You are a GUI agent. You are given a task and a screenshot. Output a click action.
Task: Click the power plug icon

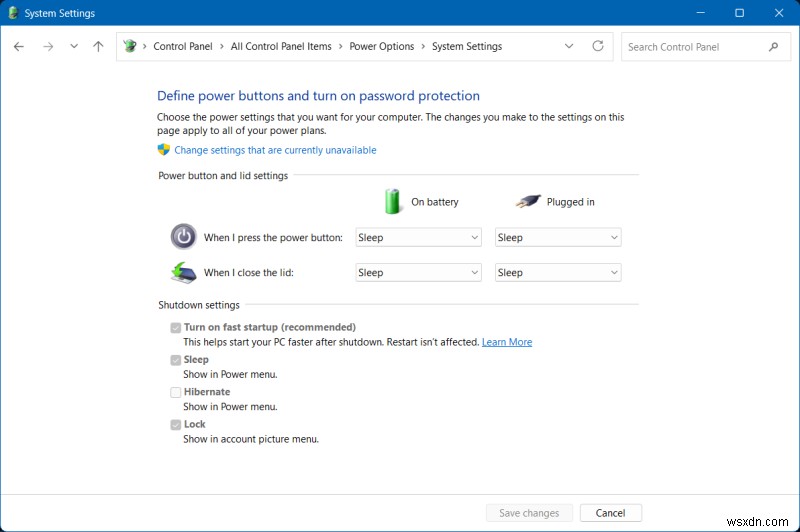528,201
